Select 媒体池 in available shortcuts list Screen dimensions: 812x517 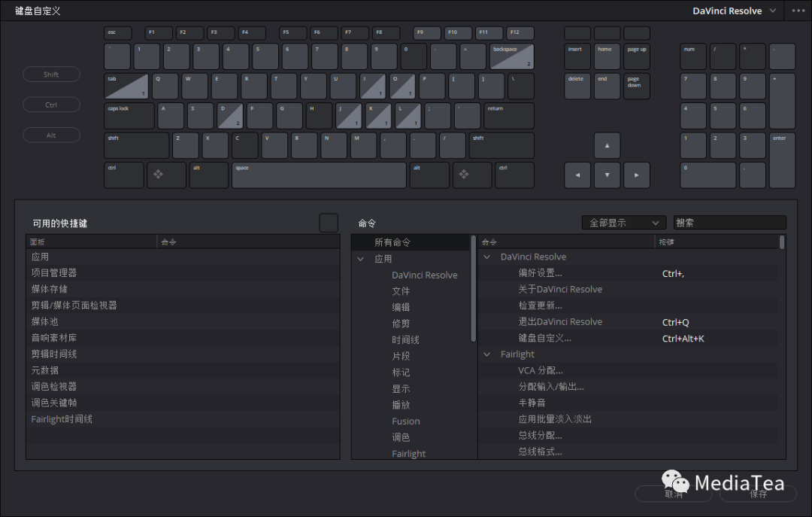(183, 321)
